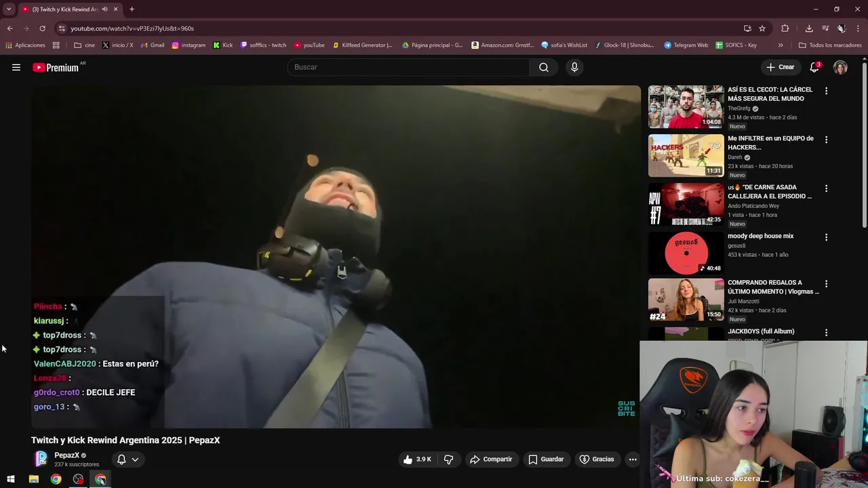Install app icon in address bar
Image resolution: width=868 pixels, height=488 pixels.
(747, 28)
